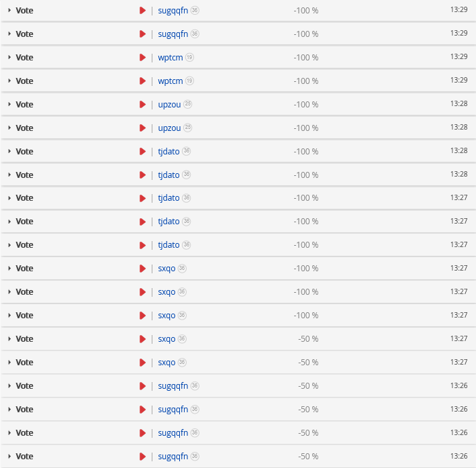
Task: Click red arrow icon in bottom-most sugqqfn row
Action: click(142, 457)
